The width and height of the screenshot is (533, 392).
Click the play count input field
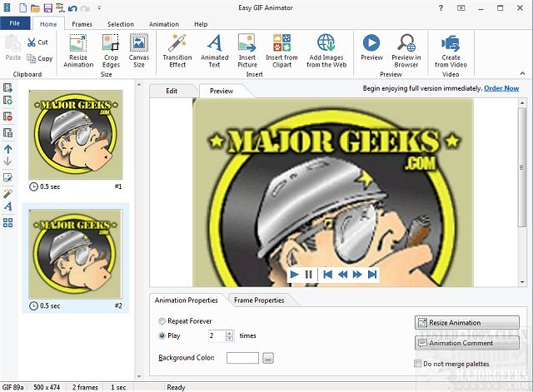pyautogui.click(x=217, y=335)
